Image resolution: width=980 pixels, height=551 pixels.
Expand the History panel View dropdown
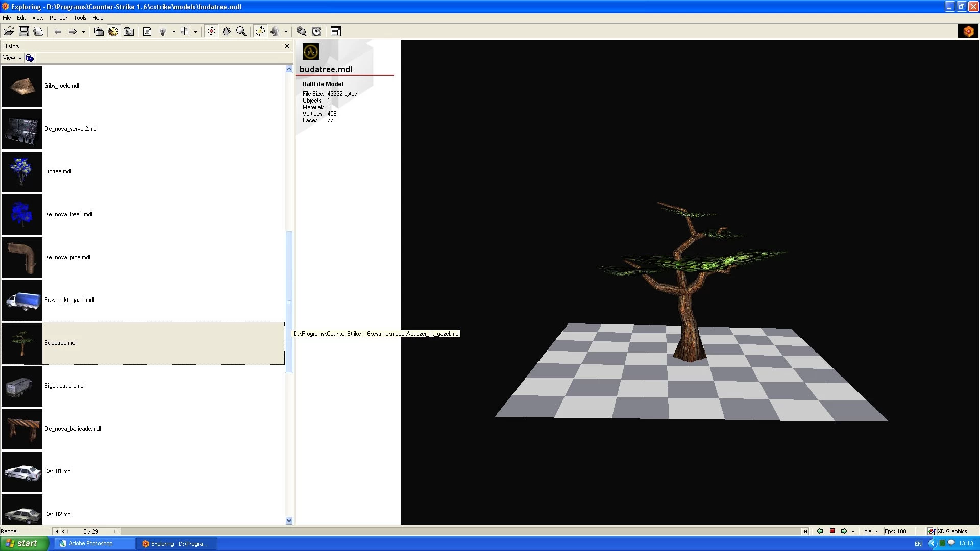[12, 58]
